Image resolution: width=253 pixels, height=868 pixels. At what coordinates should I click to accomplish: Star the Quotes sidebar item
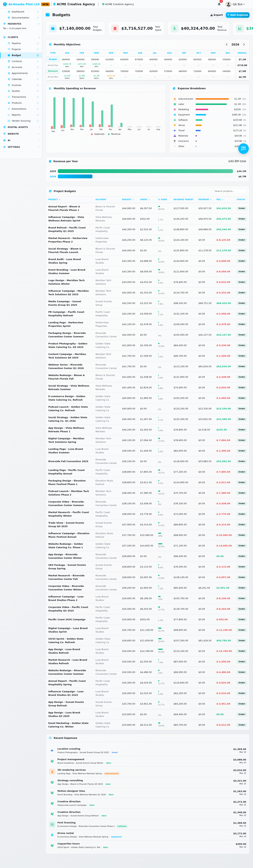point(38,91)
